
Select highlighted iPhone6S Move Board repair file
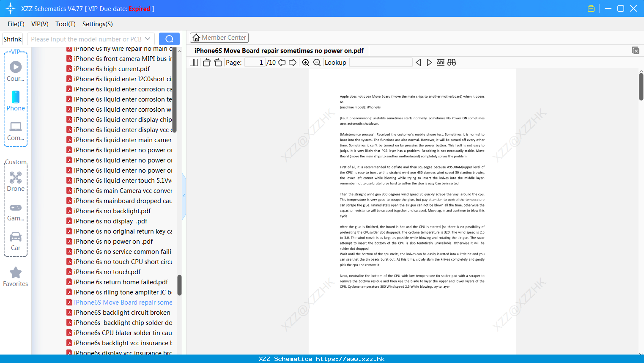123,302
